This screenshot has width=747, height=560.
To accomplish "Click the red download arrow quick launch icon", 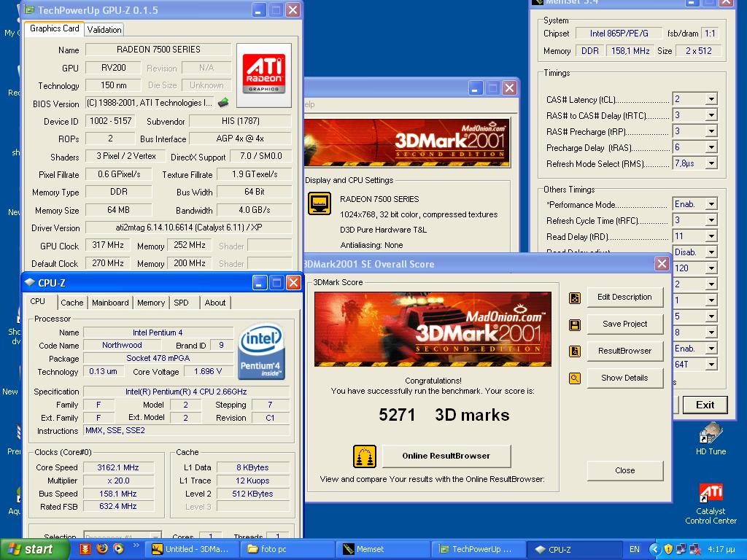I will 85,549.
